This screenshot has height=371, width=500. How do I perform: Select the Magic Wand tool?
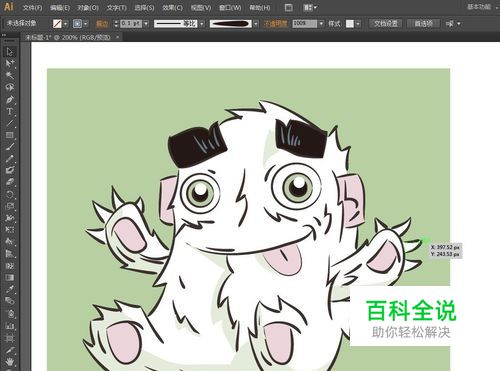(9, 75)
